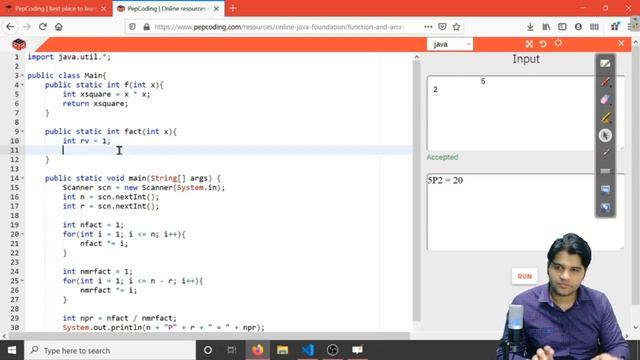
Task: Click the Accepted status text
Action: coord(442,157)
